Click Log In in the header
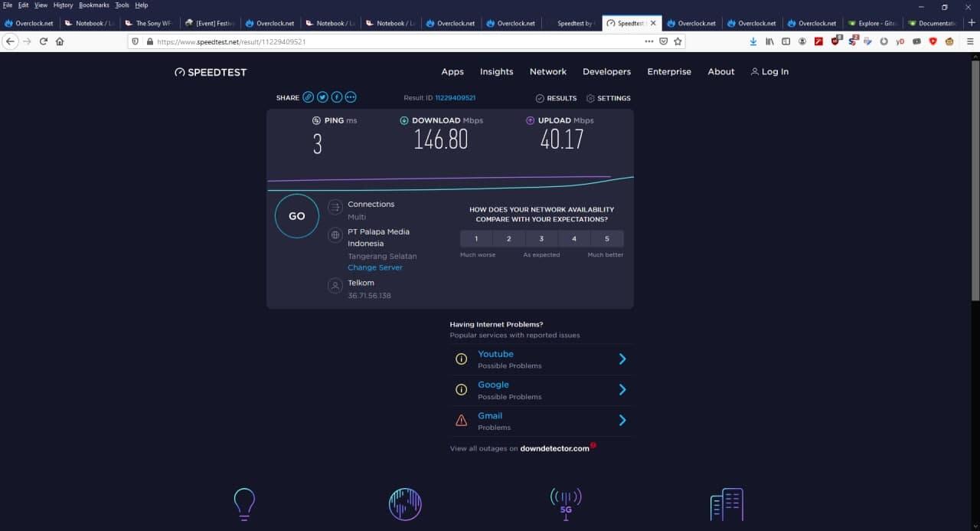Viewport: 980px width, 531px height. 769,71
